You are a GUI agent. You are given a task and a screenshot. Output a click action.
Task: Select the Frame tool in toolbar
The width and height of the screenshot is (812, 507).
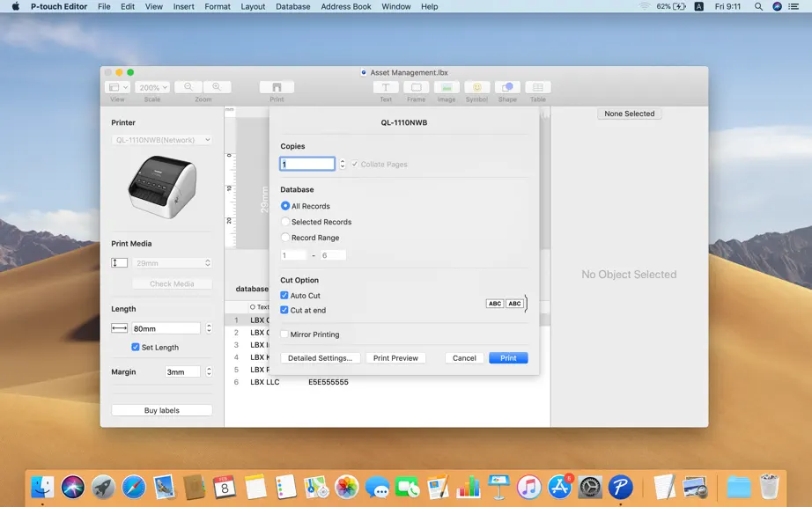pyautogui.click(x=416, y=87)
